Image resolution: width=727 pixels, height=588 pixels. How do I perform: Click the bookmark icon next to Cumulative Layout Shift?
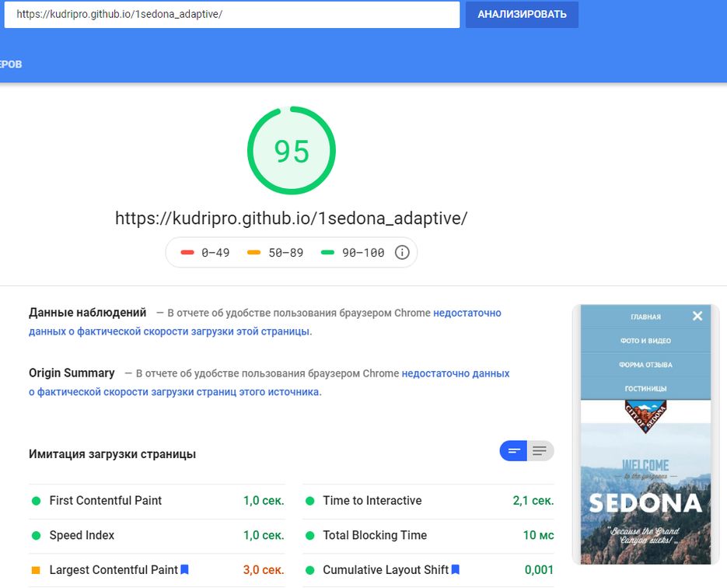pyautogui.click(x=456, y=570)
